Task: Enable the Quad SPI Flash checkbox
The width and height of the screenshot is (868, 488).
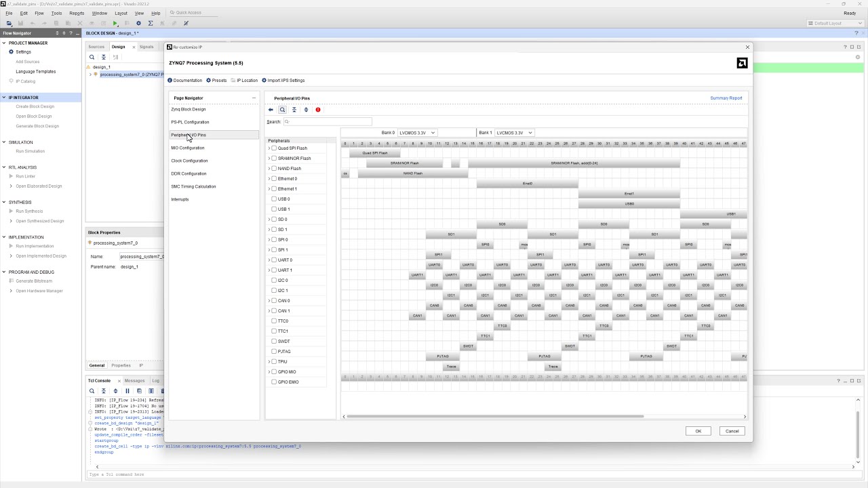Action: pos(274,148)
